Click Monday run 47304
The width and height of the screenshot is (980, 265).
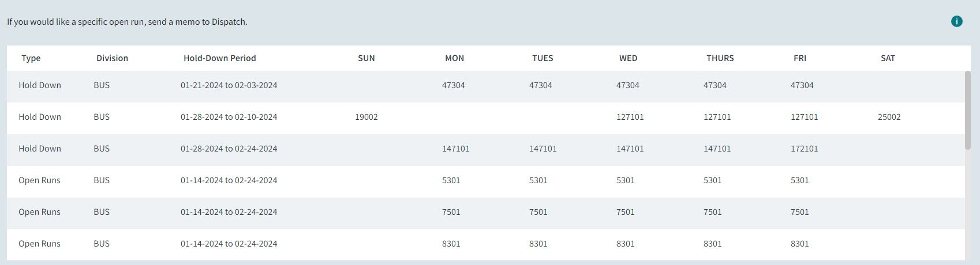[x=453, y=85]
